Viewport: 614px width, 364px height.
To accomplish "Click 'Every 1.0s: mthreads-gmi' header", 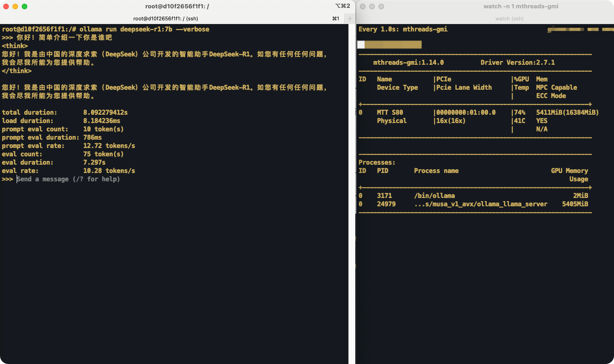I will (403, 29).
